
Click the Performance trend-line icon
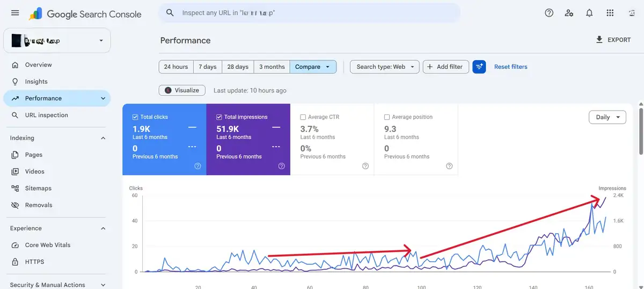15,98
